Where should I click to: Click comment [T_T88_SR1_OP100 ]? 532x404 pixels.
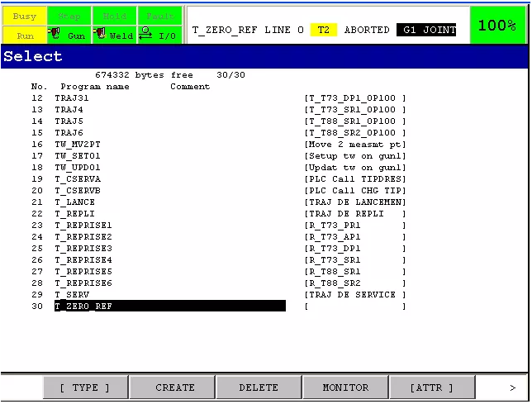click(355, 121)
